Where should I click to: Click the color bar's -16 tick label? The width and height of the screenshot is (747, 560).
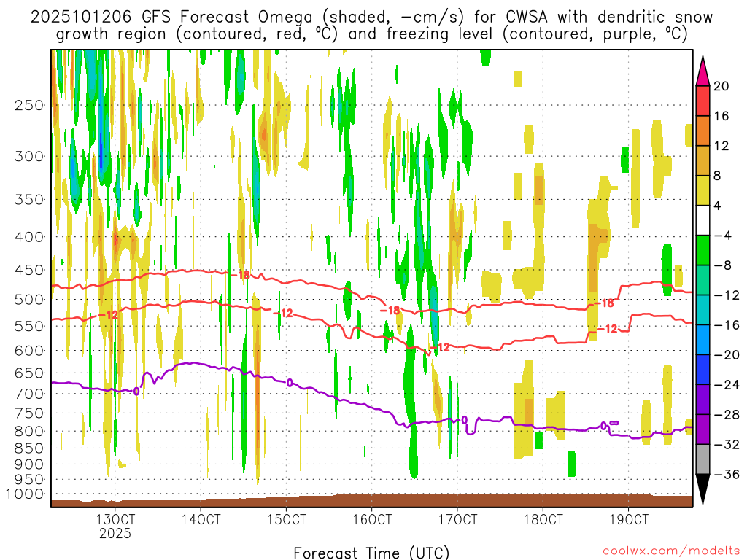727,325
